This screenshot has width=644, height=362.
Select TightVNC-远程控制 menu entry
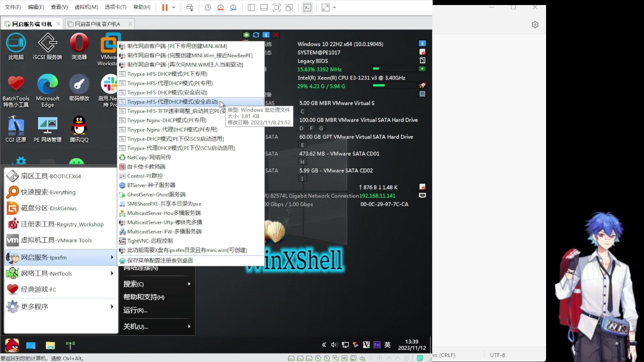[x=191, y=241]
